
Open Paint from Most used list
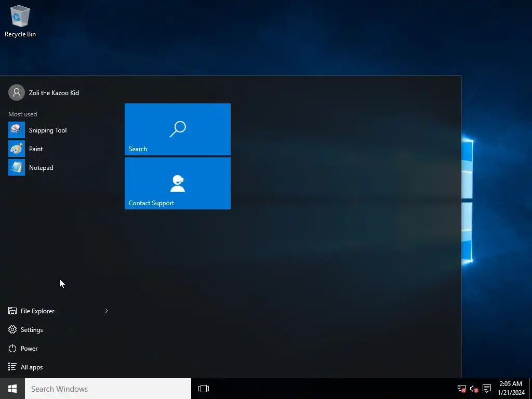click(x=58, y=149)
